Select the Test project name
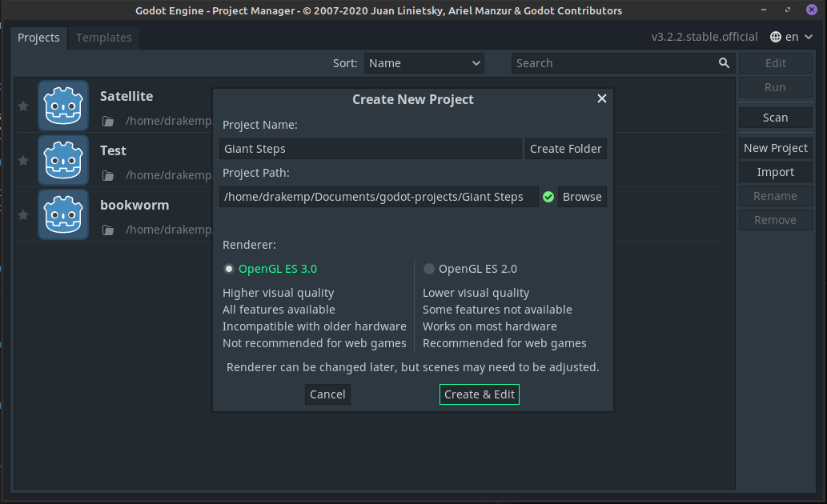The height and width of the screenshot is (504, 827). point(114,150)
